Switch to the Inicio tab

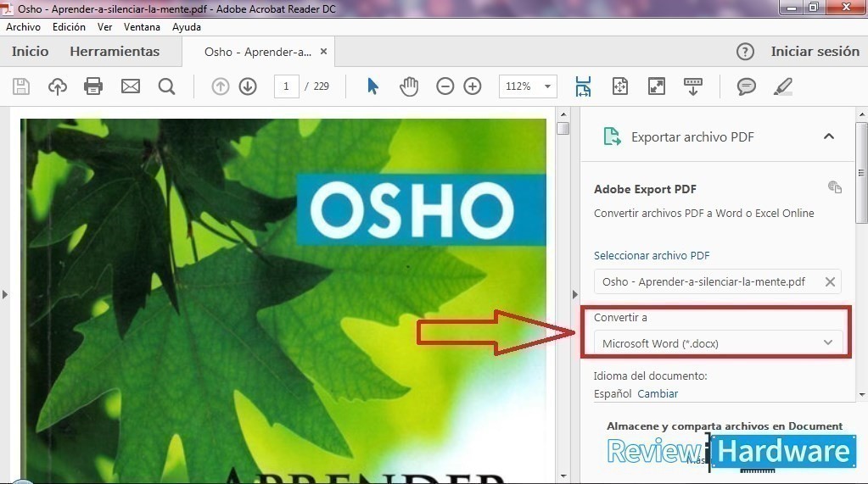point(30,52)
